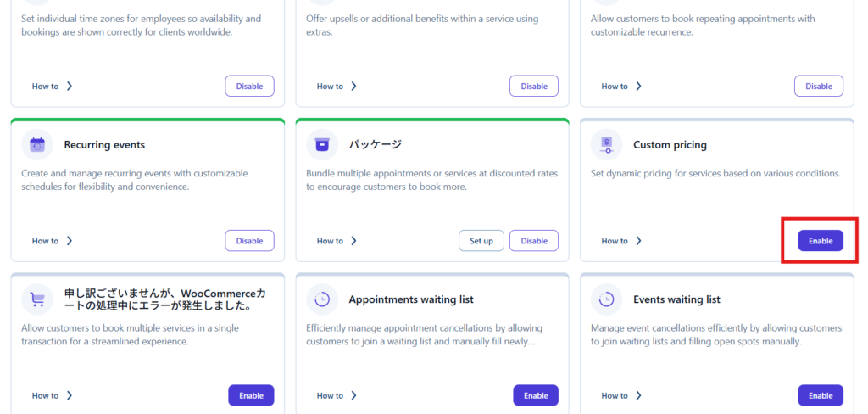Open How to for Custom pricing
Viewport: 868px width, 414px height.
621,241
